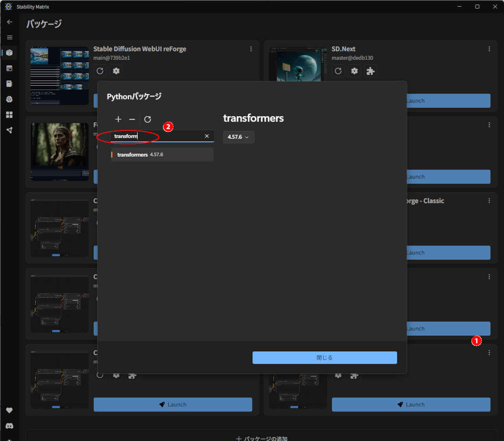Click the package search field containing 'transform'

point(162,136)
